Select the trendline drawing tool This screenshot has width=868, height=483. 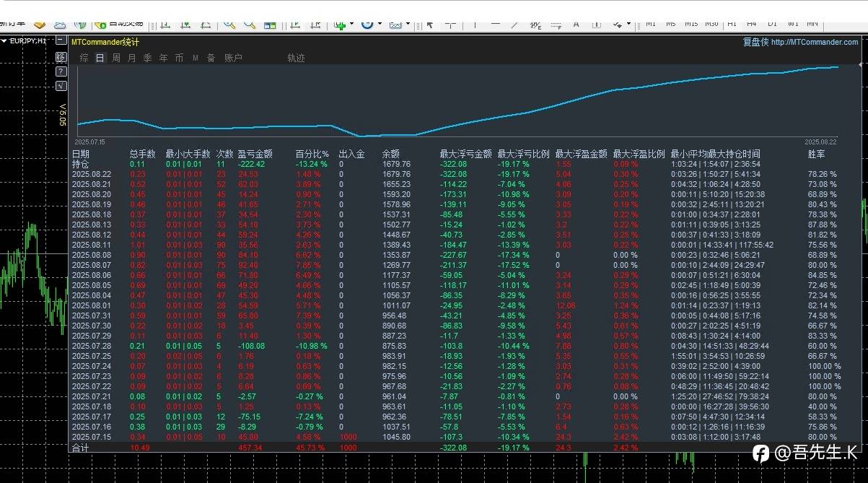514,24
